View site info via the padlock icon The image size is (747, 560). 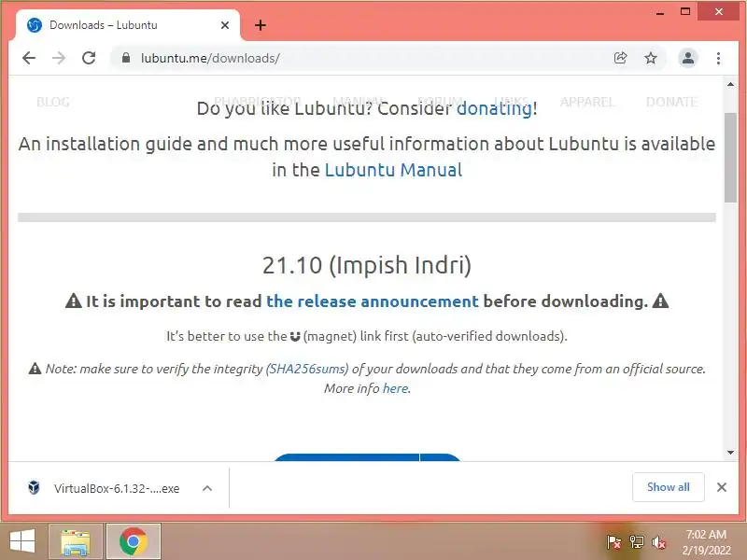(126, 58)
